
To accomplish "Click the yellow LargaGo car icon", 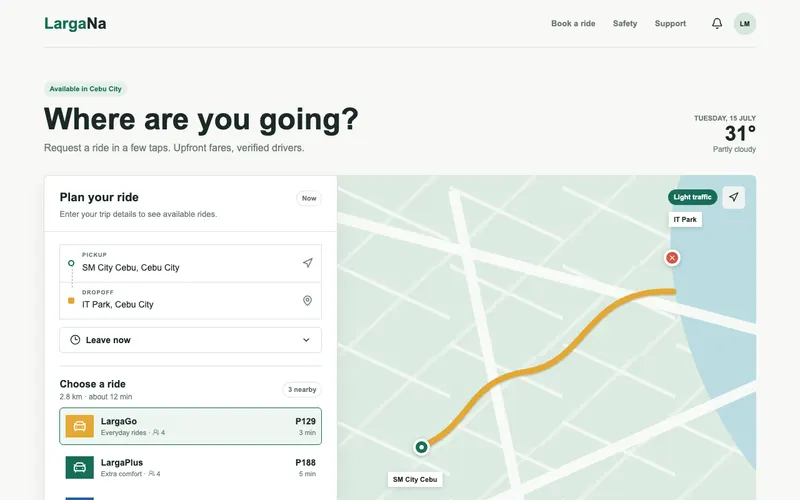I will click(x=80, y=426).
